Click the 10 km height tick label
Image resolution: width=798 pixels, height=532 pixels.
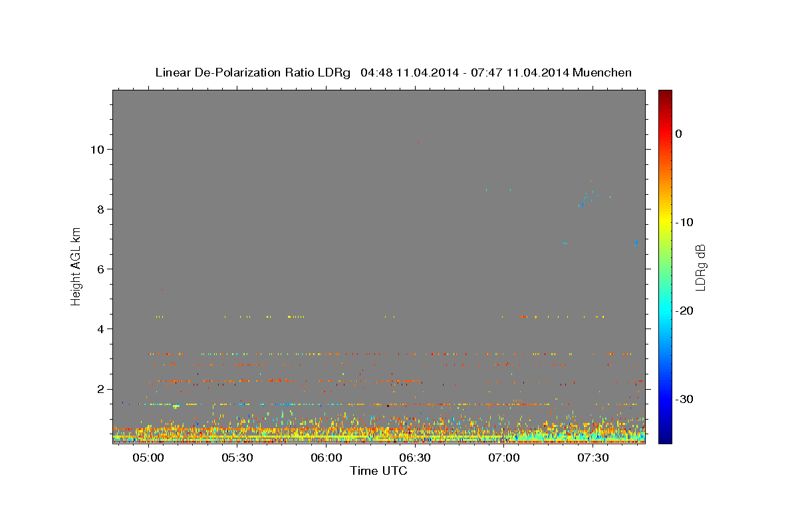click(96, 150)
